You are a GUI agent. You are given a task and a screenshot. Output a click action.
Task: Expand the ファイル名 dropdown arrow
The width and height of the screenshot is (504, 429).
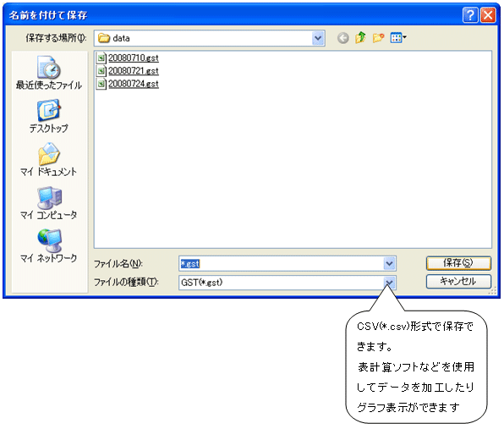coord(389,264)
